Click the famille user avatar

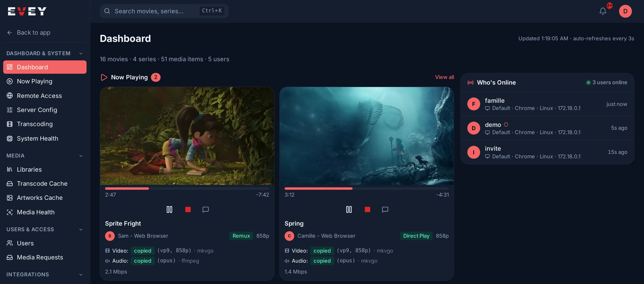click(474, 104)
